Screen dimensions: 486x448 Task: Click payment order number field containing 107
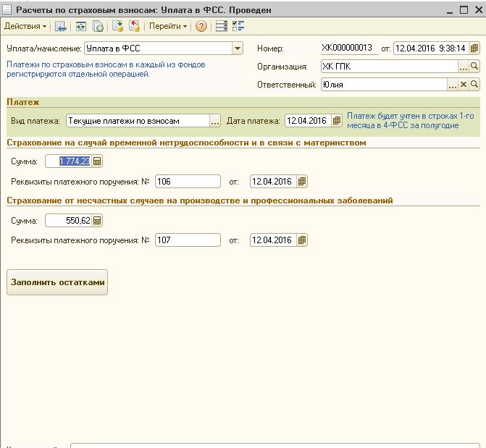point(187,240)
